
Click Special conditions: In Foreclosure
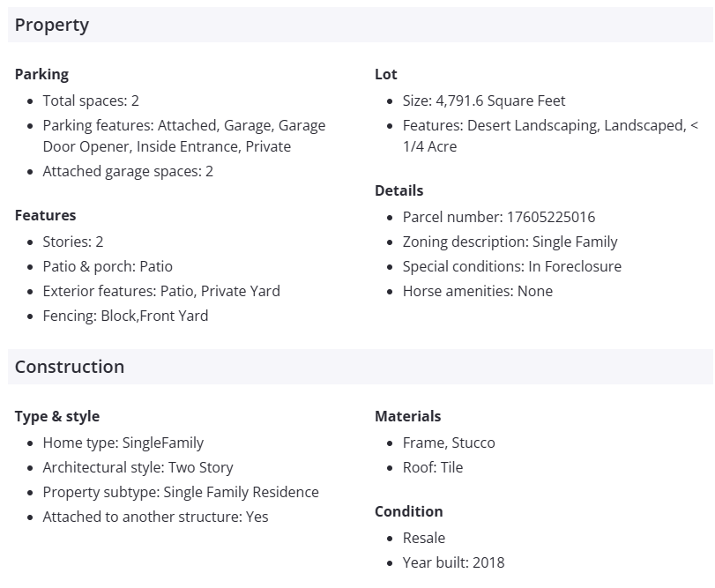[x=511, y=266]
